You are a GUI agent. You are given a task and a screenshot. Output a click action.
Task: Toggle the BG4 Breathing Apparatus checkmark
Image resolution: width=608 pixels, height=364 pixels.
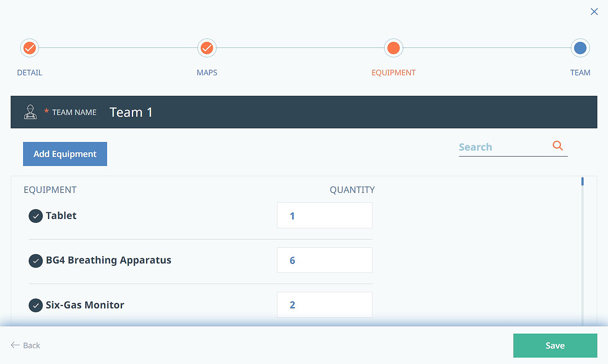[x=36, y=260]
